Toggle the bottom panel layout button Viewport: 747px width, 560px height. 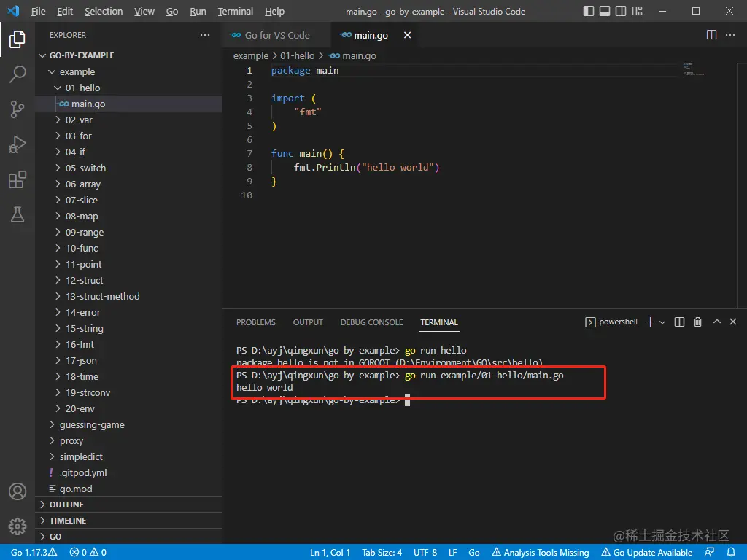(605, 11)
